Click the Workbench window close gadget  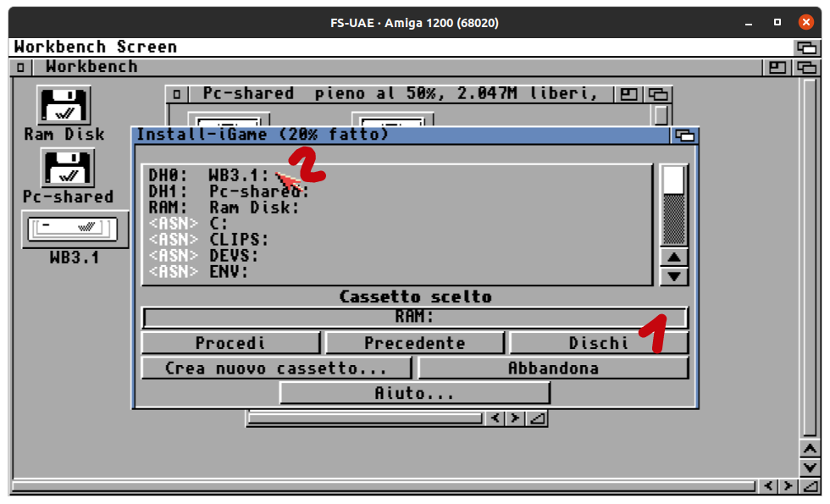20,67
